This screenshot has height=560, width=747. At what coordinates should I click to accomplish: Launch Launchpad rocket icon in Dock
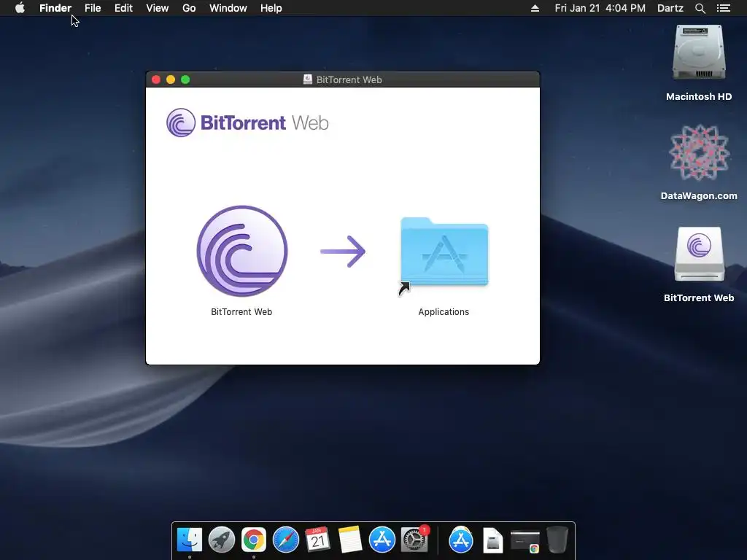click(x=222, y=540)
